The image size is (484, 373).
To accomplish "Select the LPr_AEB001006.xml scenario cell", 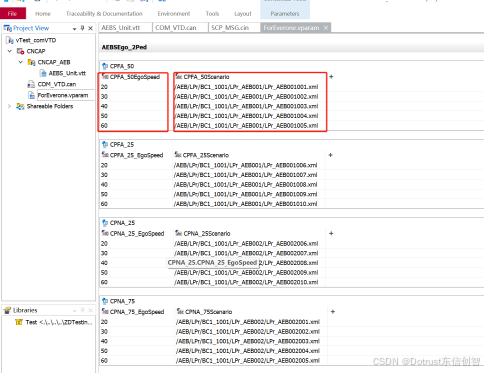I will [x=245, y=165].
